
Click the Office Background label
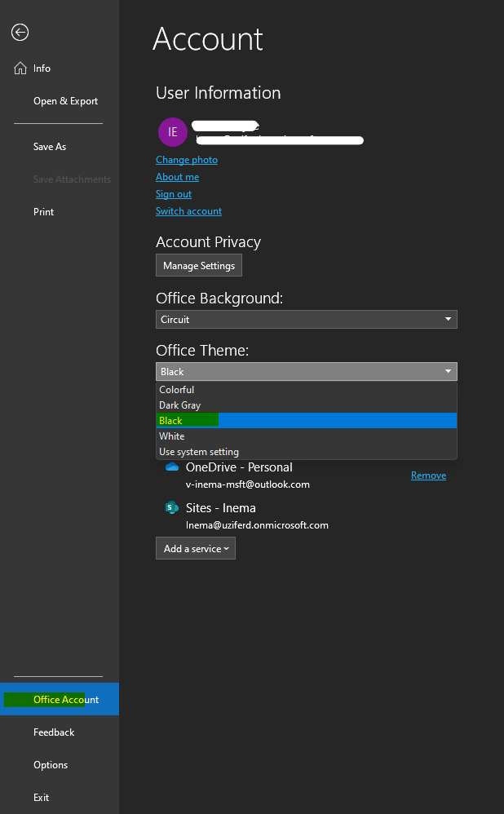click(219, 298)
